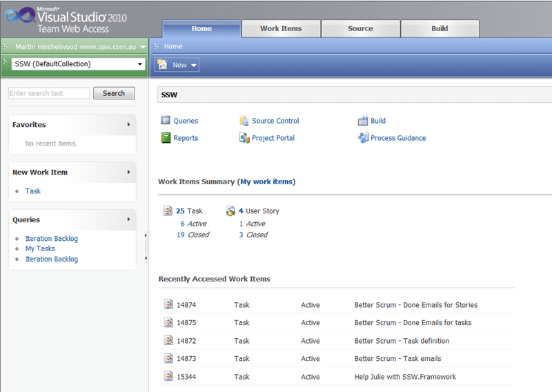Click the 'No recent items.' text
The image size is (552, 392).
coord(51,144)
